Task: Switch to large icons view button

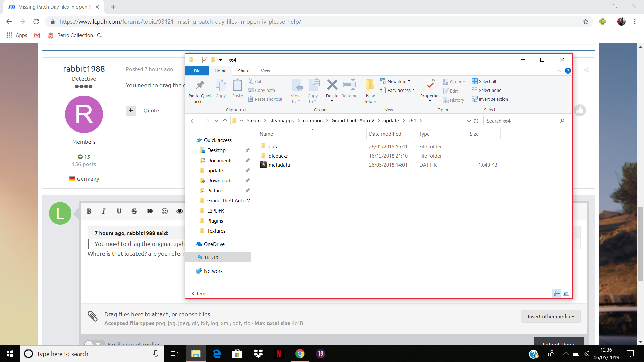Action: point(566,294)
